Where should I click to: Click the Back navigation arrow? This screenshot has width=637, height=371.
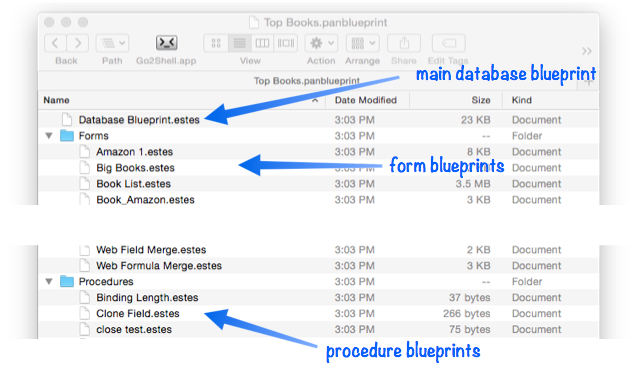coord(55,43)
